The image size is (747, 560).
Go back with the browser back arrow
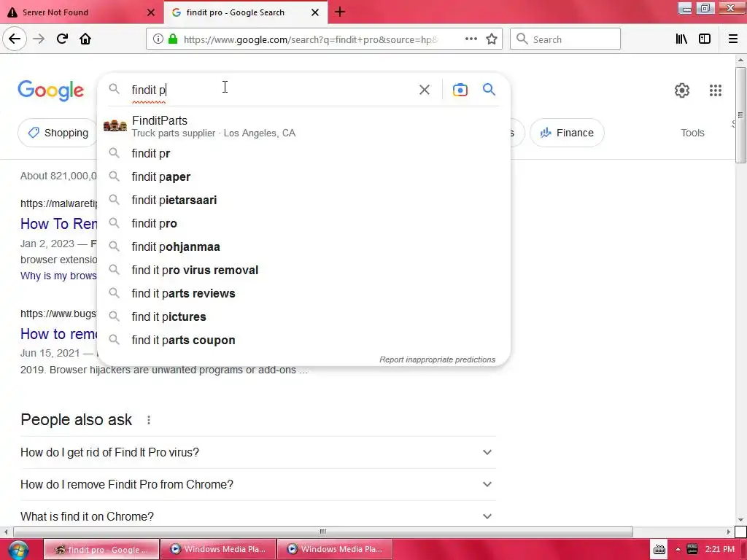coord(15,39)
